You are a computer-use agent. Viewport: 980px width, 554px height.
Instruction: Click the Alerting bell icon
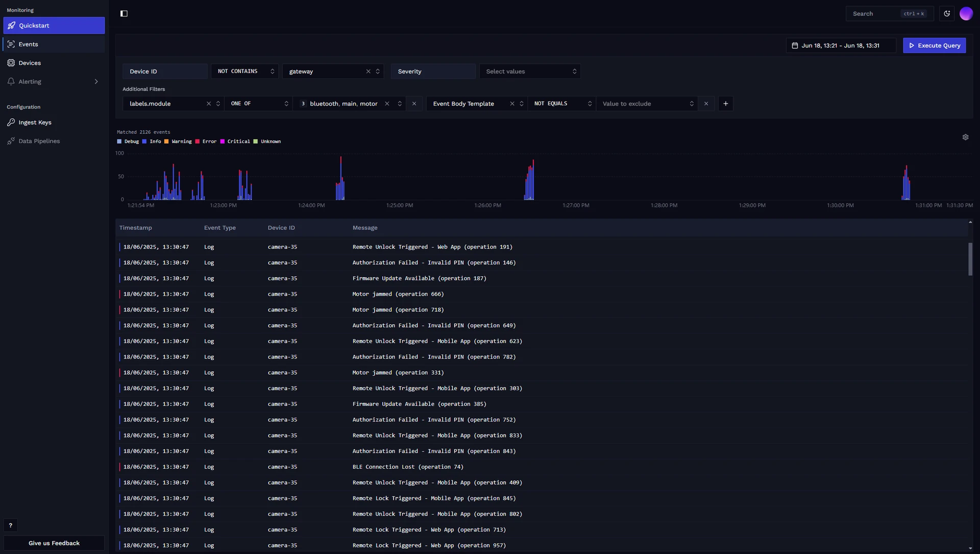tap(11, 82)
